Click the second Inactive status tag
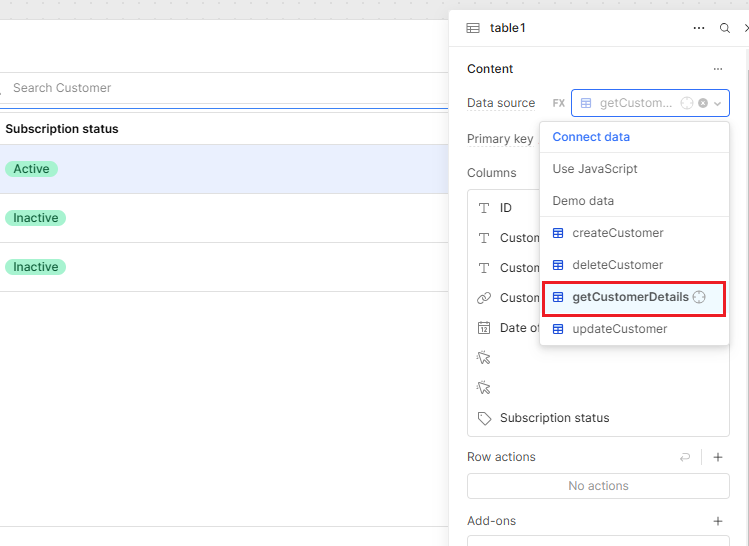749x546 pixels. point(35,267)
